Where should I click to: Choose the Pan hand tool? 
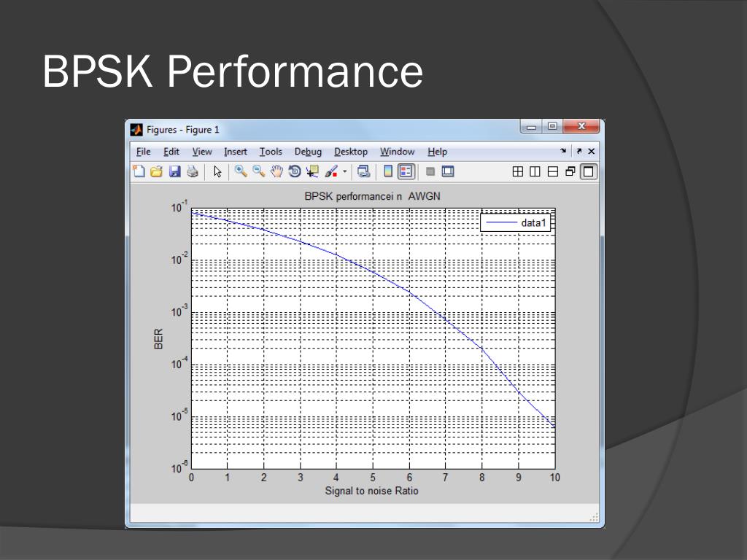tap(276, 171)
